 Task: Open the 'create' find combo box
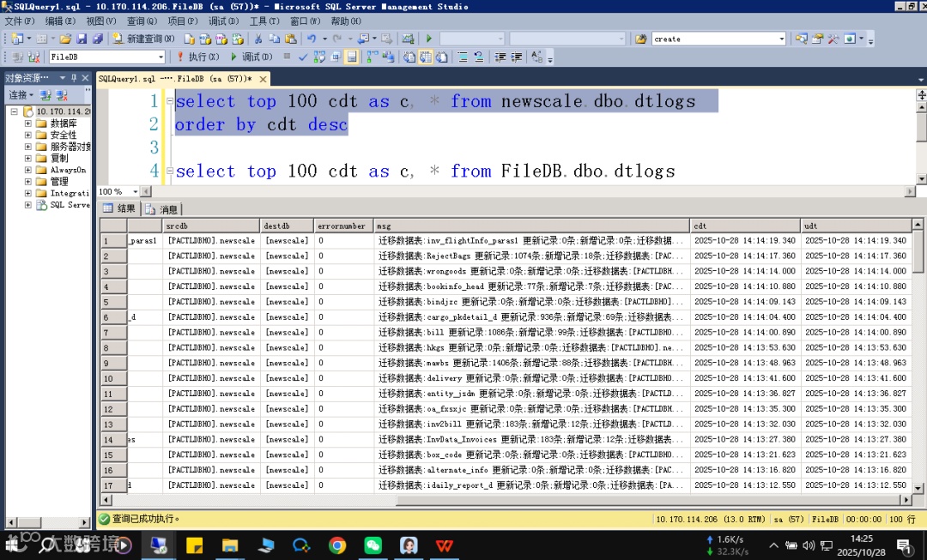tap(782, 39)
